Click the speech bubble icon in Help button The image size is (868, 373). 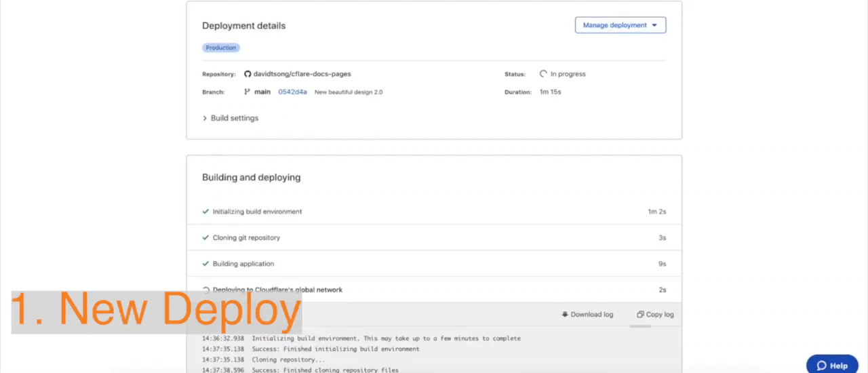click(x=822, y=366)
